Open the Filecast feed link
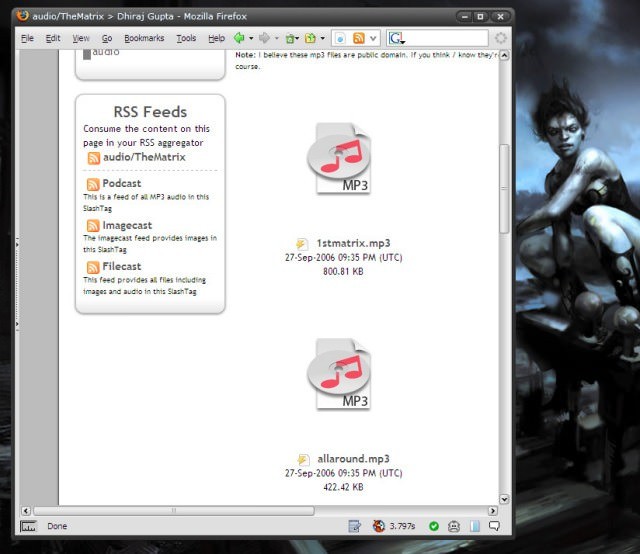Image resolution: width=640 pixels, height=554 pixels. pyautogui.click(x=122, y=267)
